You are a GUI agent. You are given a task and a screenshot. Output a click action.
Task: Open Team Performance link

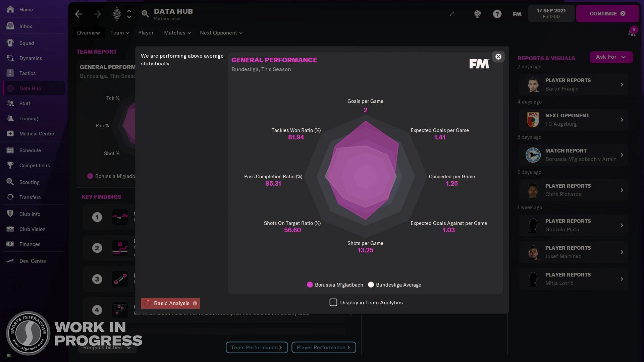[x=257, y=348]
